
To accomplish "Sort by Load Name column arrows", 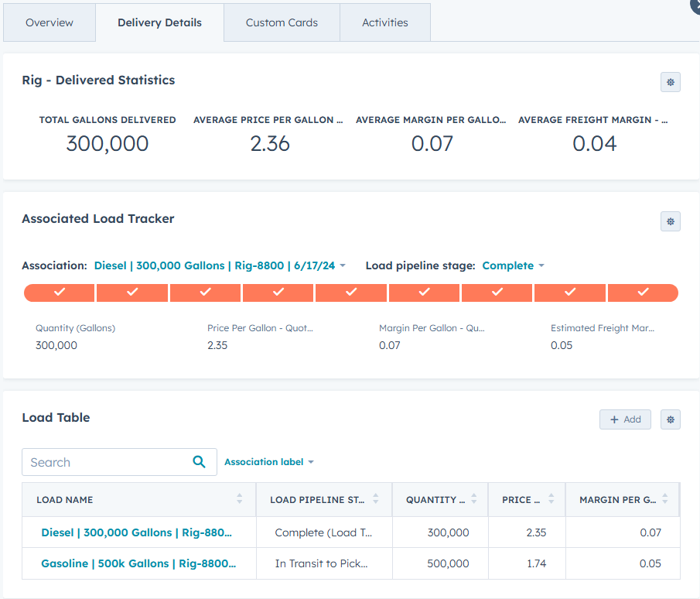I will tap(239, 499).
